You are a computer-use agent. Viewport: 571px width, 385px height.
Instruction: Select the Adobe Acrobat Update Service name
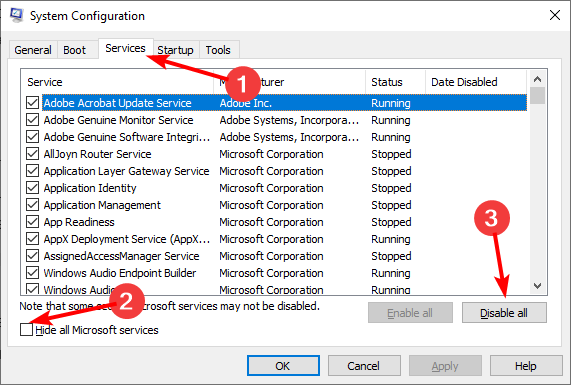[118, 103]
